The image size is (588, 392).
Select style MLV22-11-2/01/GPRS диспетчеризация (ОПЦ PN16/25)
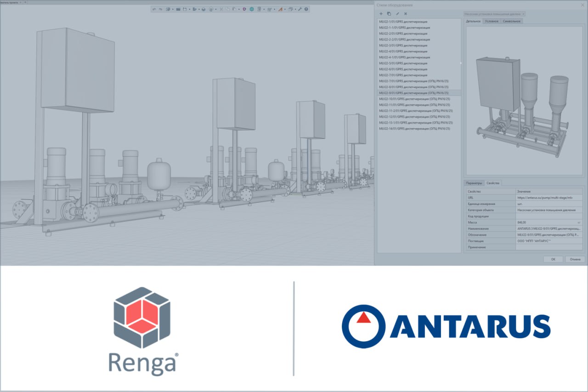pyautogui.click(x=419, y=111)
